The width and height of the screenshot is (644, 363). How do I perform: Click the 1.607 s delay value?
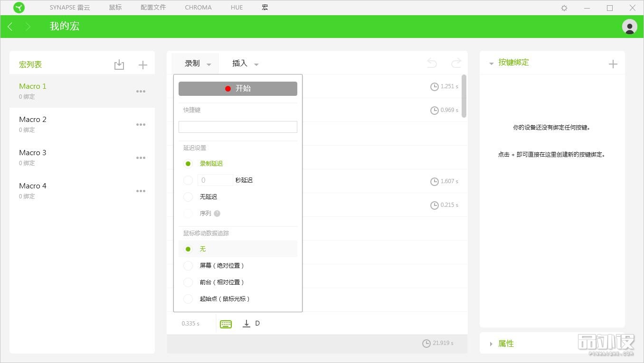point(449,181)
